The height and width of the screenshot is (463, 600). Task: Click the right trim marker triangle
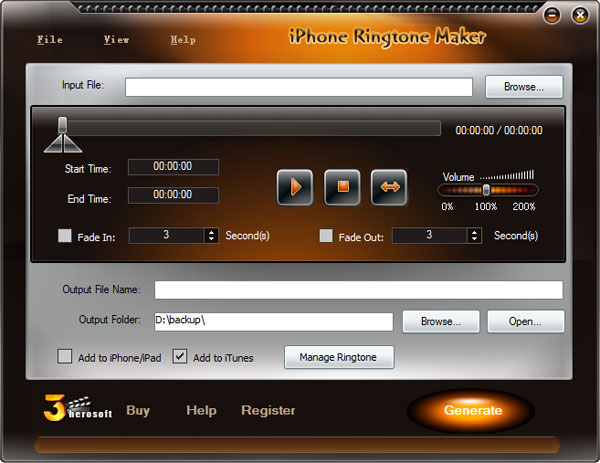tap(73, 144)
